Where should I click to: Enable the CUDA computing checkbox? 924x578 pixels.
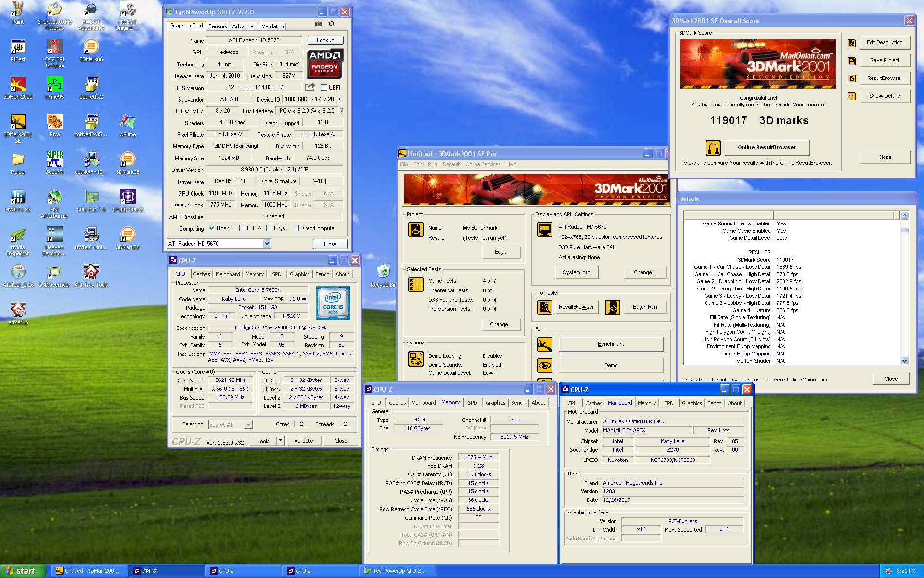(243, 228)
